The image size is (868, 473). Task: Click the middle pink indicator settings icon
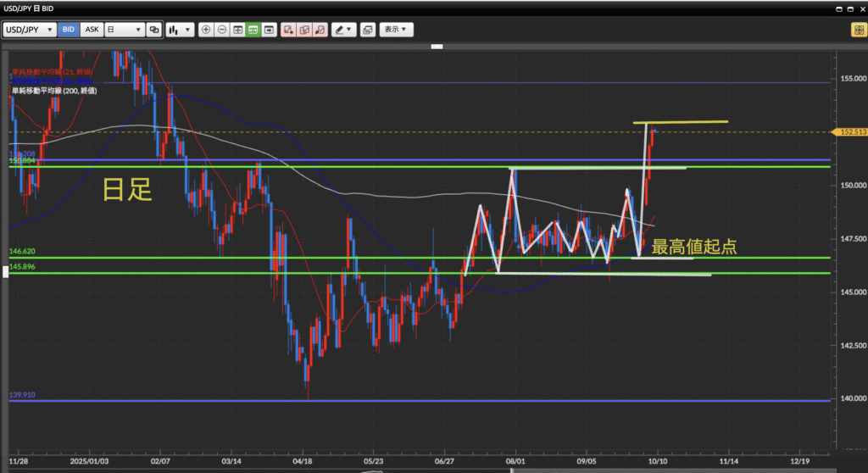tap(304, 30)
